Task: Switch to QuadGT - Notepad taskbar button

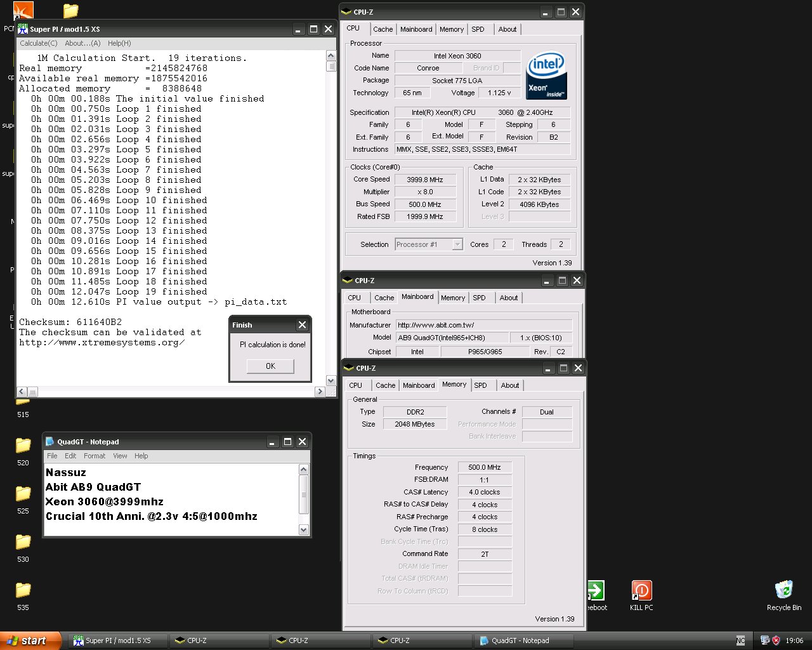Action: 525,640
